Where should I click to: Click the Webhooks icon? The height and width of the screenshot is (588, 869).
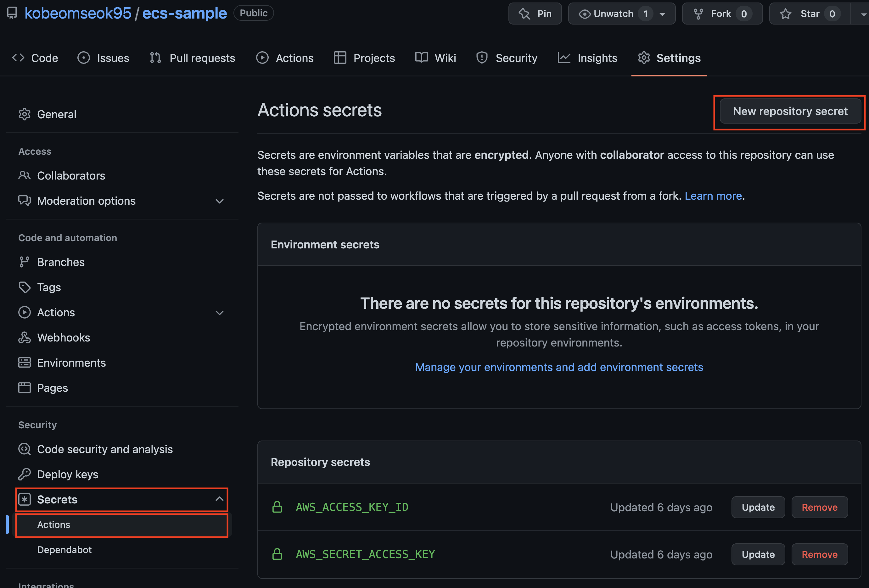[25, 337]
